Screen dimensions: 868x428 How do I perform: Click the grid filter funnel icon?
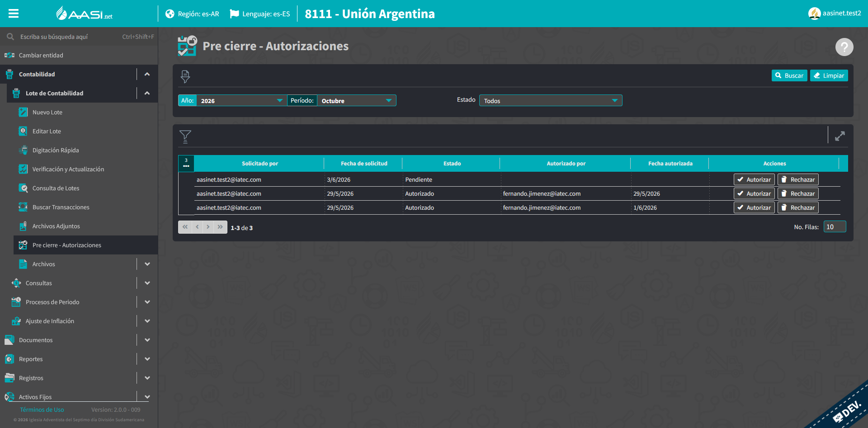[185, 136]
